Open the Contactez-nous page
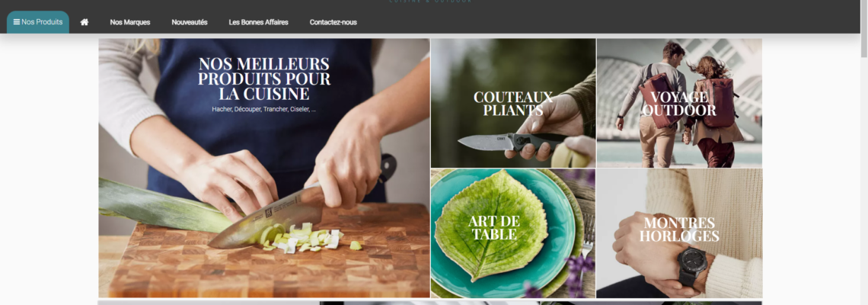The height and width of the screenshot is (305, 868). click(x=333, y=22)
